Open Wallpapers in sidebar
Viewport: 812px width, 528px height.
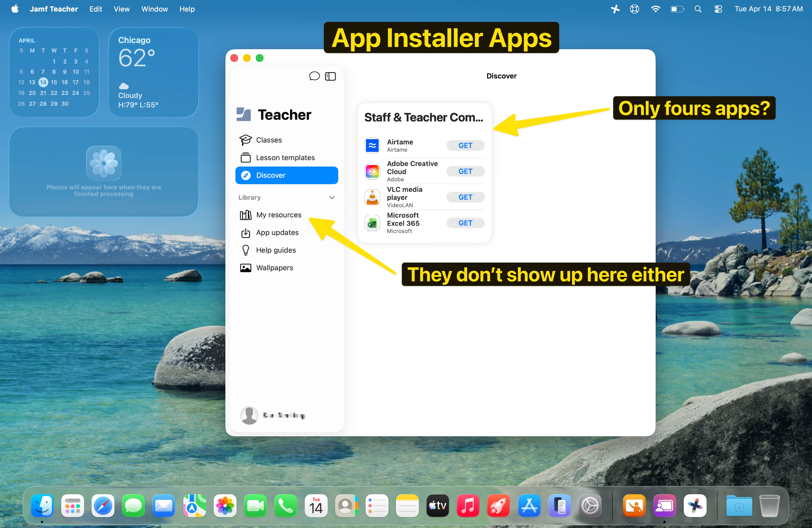274,268
